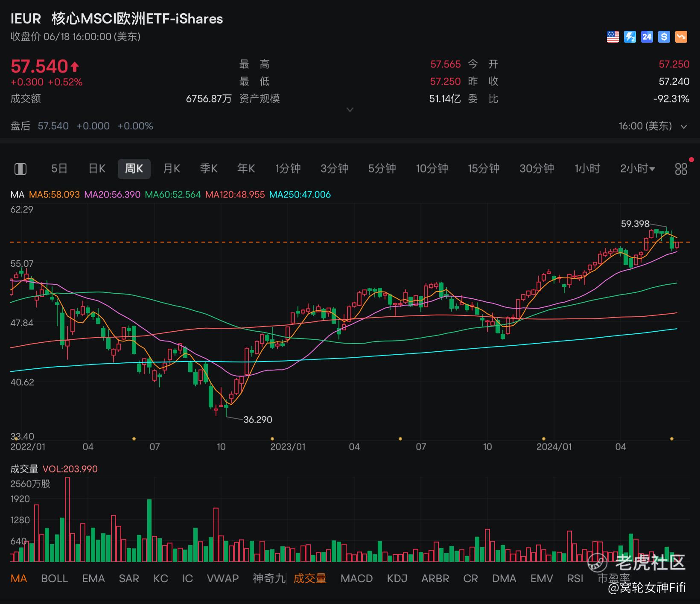Switch to the 季K chart tab

click(x=209, y=169)
